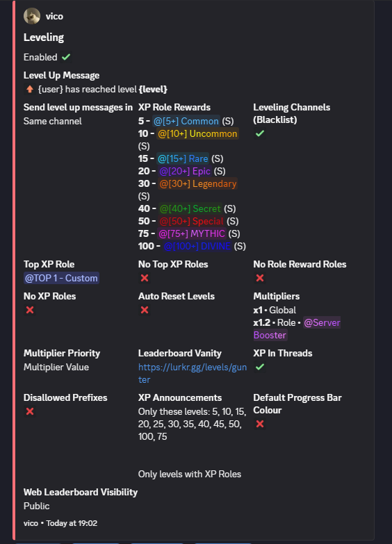Click the vico username at the top
Image resolution: width=392 pixels, height=544 pixels.
[x=54, y=16]
